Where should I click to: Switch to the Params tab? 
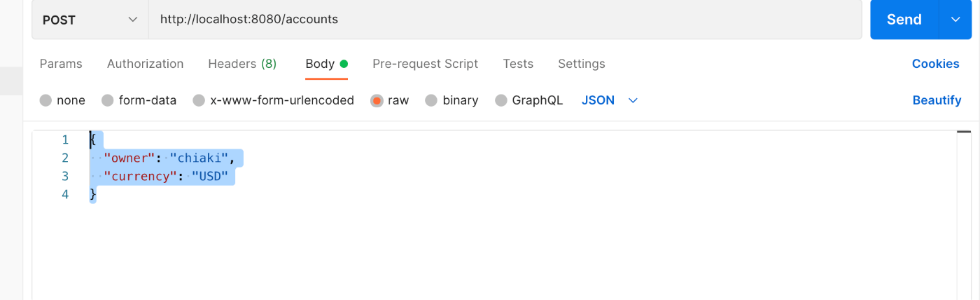pyautogui.click(x=61, y=64)
